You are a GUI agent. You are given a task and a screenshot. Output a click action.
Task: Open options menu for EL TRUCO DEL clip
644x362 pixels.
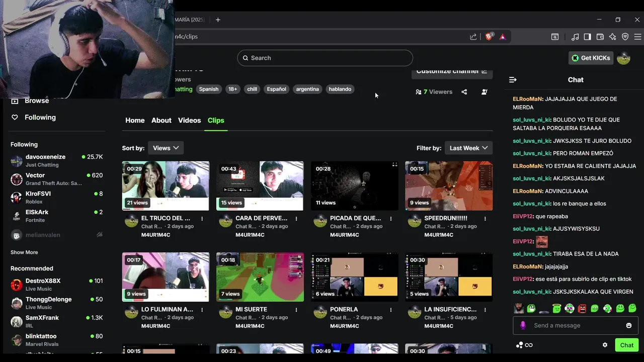[202, 219]
